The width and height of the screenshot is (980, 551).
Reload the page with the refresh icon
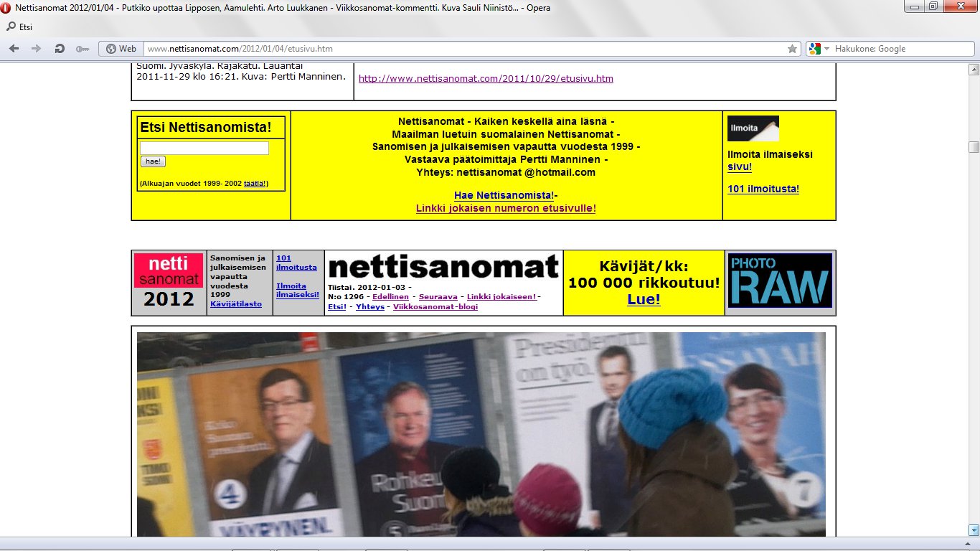click(x=60, y=49)
